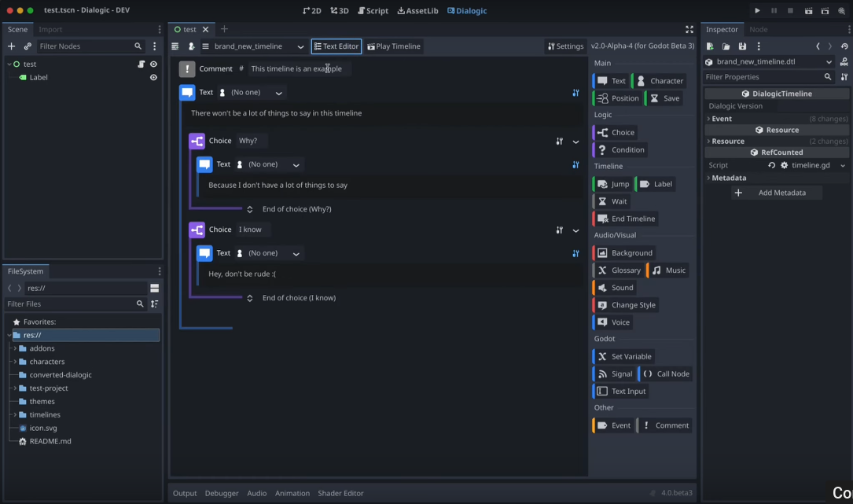
Task: Switch the timeline to Text Editor mode
Action: [336, 46]
